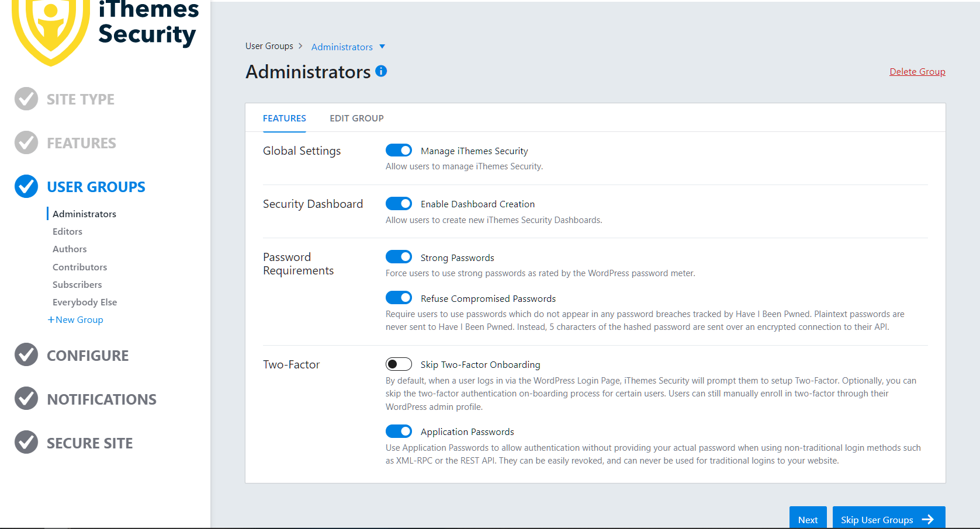Toggle Enable Dashboard Creation switch
The width and height of the screenshot is (980, 529).
click(399, 203)
